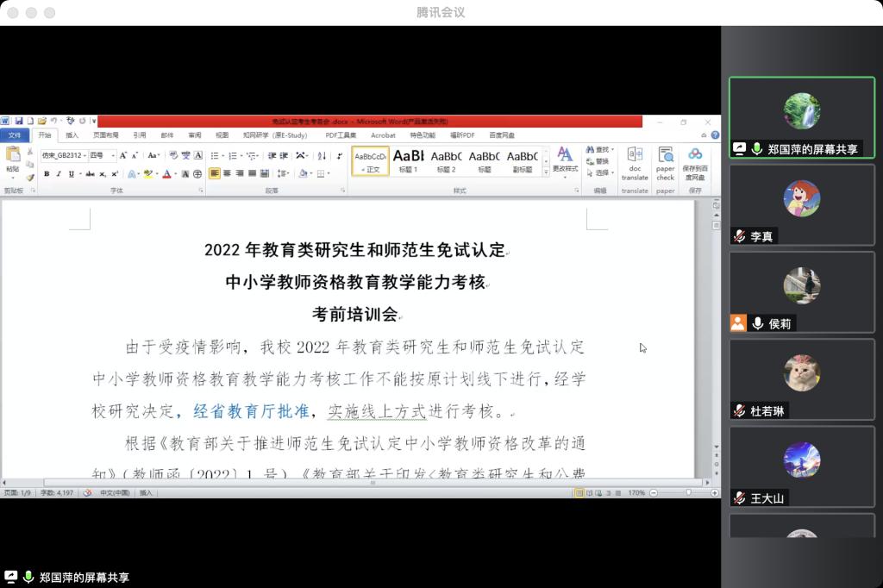Click the bulleted list icon
The height and width of the screenshot is (588, 883).
point(216,156)
